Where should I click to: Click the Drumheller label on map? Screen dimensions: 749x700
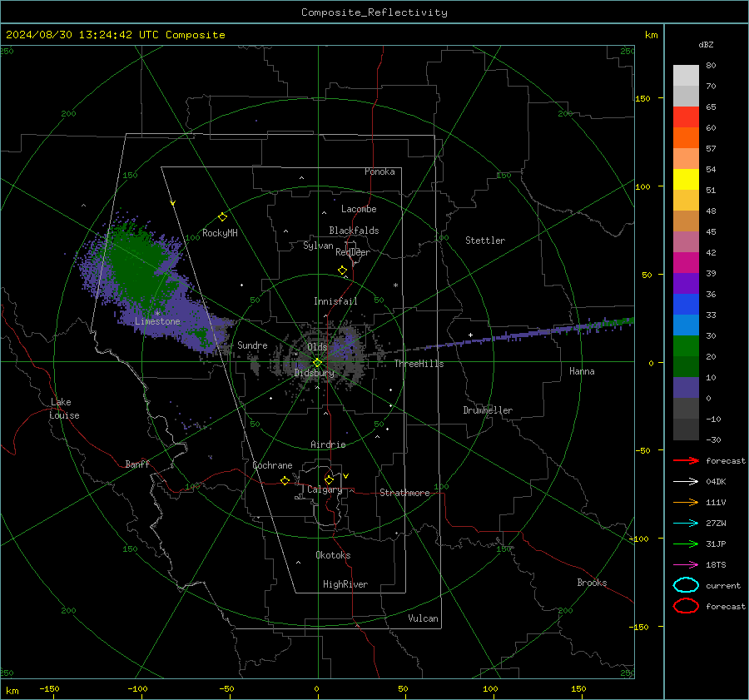point(488,410)
